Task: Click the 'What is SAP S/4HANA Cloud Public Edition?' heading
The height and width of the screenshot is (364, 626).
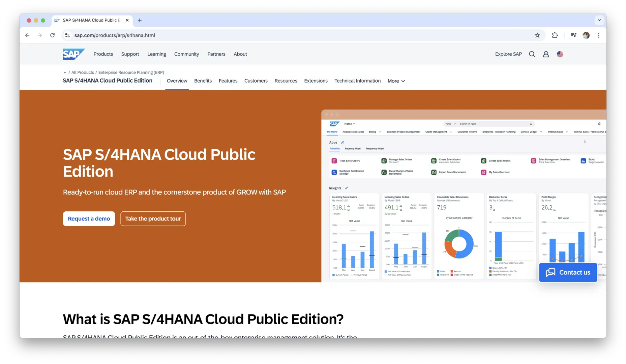Action: [x=203, y=319]
